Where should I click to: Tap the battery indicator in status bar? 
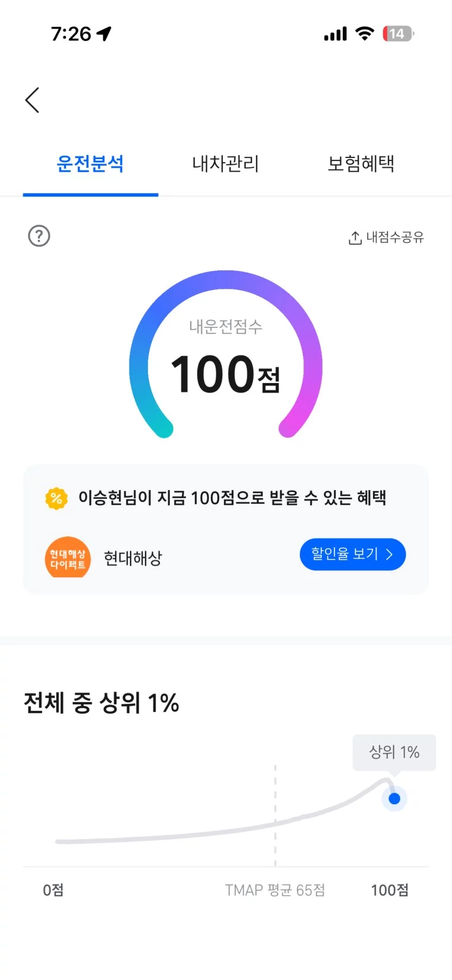[x=398, y=34]
